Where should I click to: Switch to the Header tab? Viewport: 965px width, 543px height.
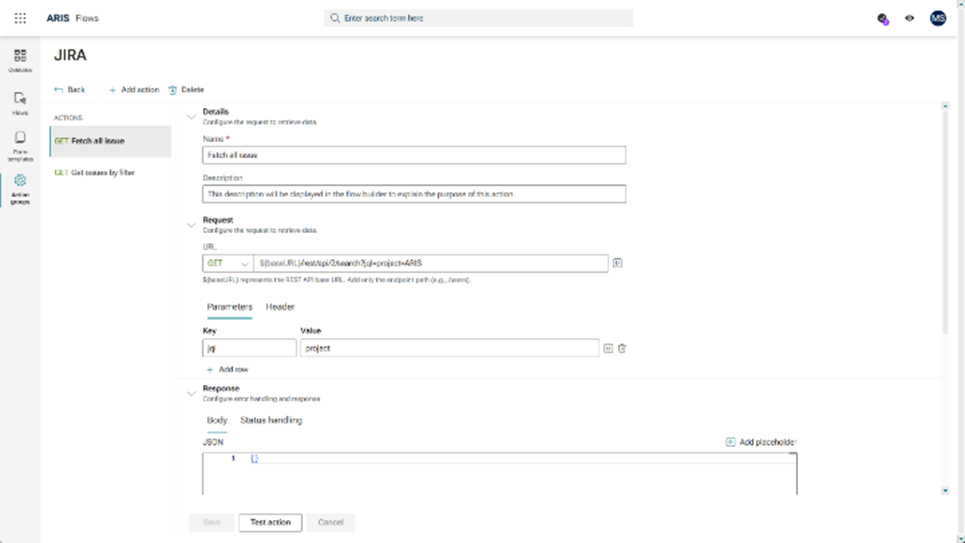(280, 307)
